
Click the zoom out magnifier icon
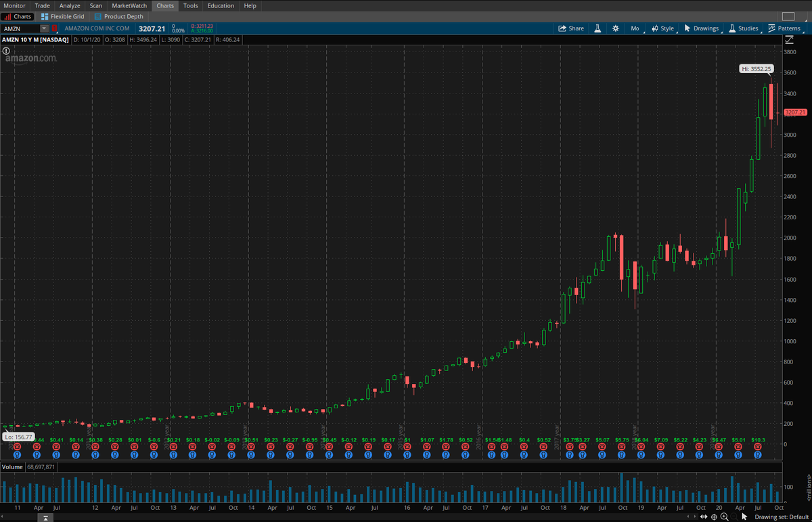[x=734, y=517]
